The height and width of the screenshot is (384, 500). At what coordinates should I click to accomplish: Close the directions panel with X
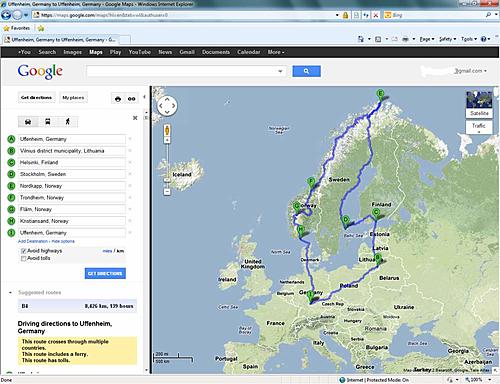(x=135, y=118)
